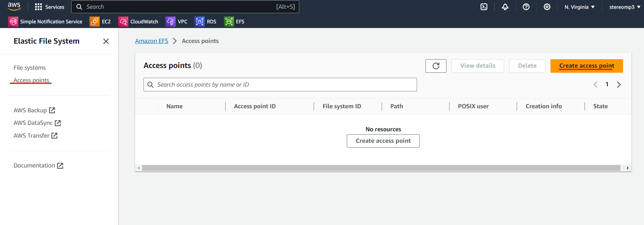Click Create access point under No resources
The height and width of the screenshot is (225, 644).
pos(383,141)
